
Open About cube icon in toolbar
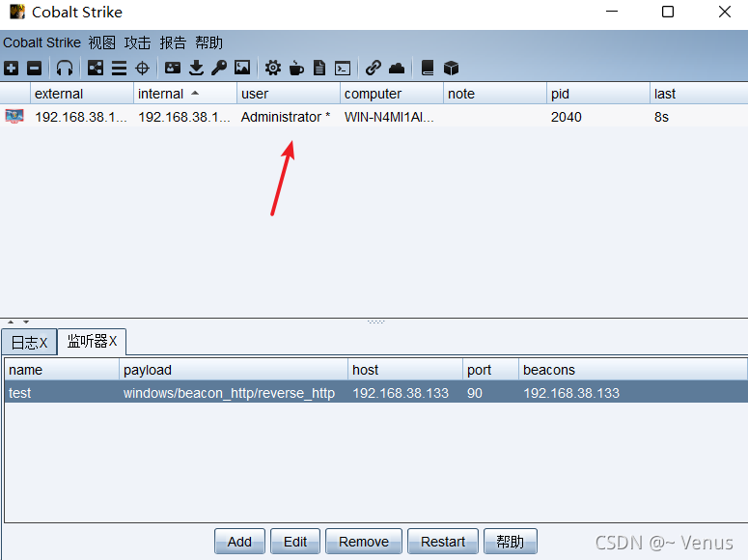pos(451,69)
